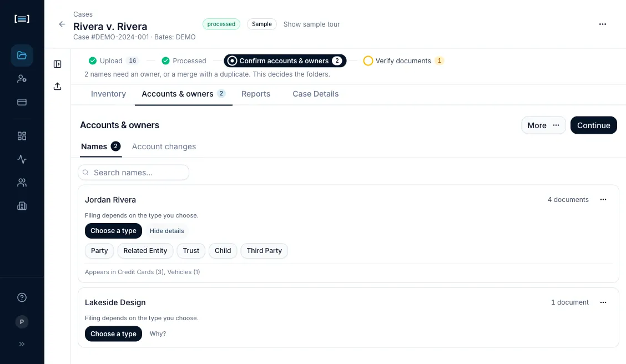Open the Cases folder icon in sidebar
The width and height of the screenshot is (626, 364).
pyautogui.click(x=22, y=55)
